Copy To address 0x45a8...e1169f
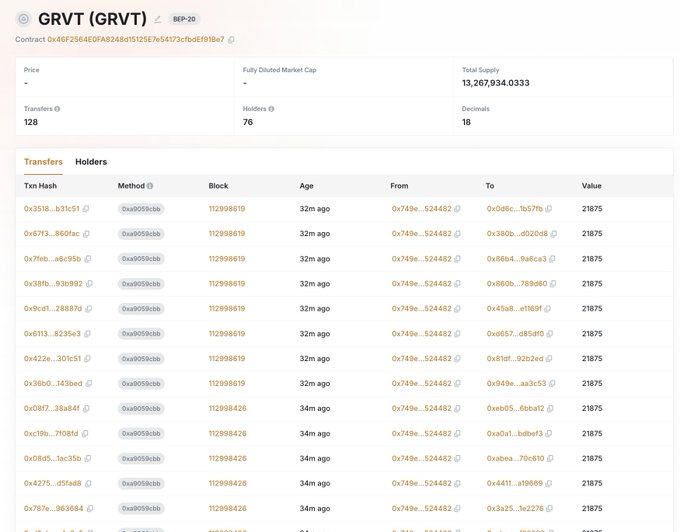The width and height of the screenshot is (680, 532). (547, 309)
